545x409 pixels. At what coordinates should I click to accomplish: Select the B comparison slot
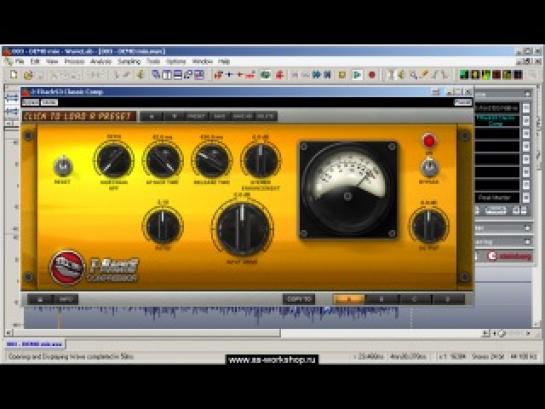coord(382,299)
